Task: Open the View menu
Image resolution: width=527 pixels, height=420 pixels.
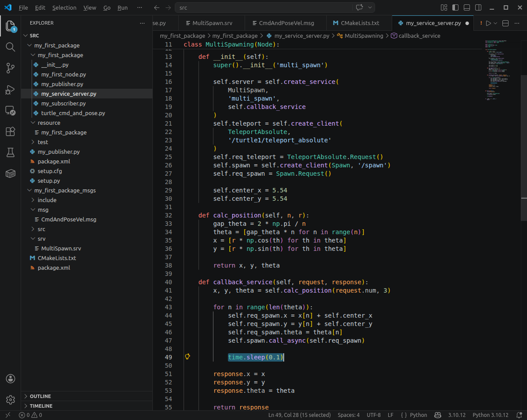Action: [90, 7]
